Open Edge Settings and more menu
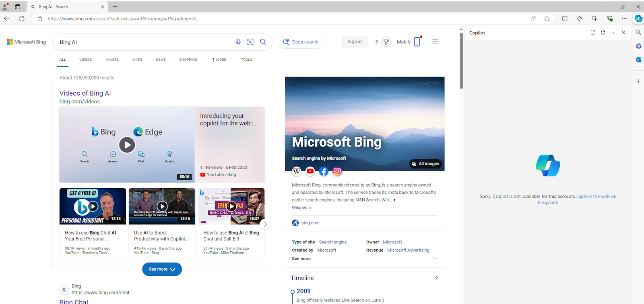The height and width of the screenshot is (304, 644). [624, 18]
